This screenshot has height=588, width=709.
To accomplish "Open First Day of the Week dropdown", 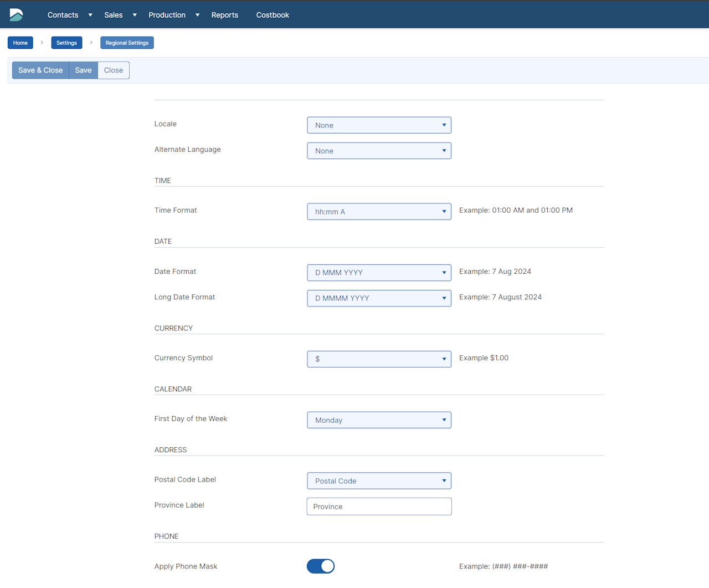I will pos(379,420).
